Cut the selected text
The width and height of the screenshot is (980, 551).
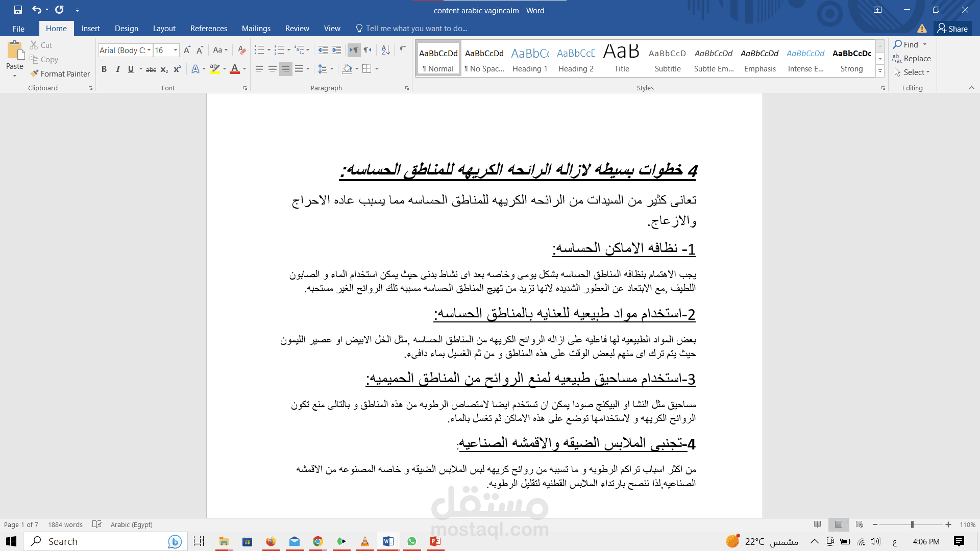click(41, 45)
